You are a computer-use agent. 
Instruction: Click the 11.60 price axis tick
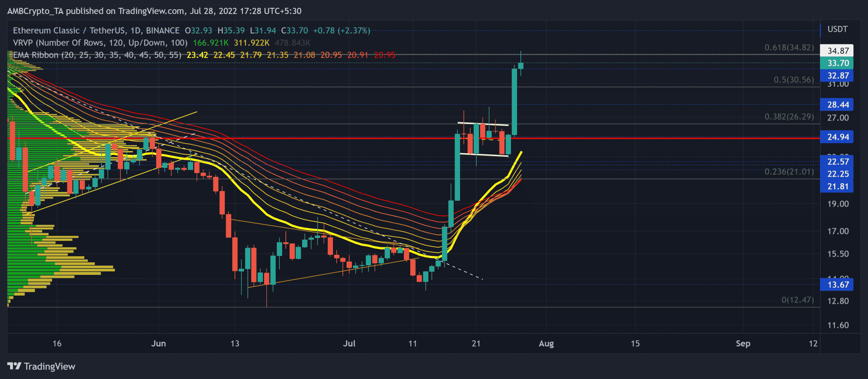click(x=838, y=325)
